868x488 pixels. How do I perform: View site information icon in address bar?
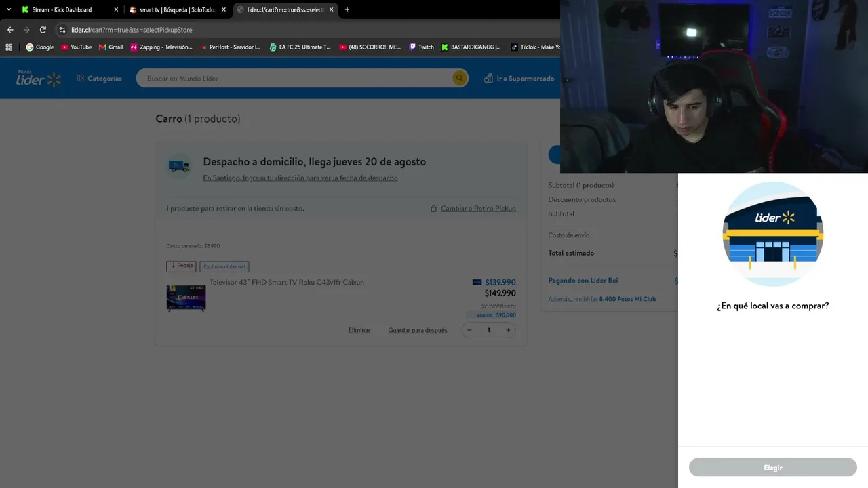62,30
